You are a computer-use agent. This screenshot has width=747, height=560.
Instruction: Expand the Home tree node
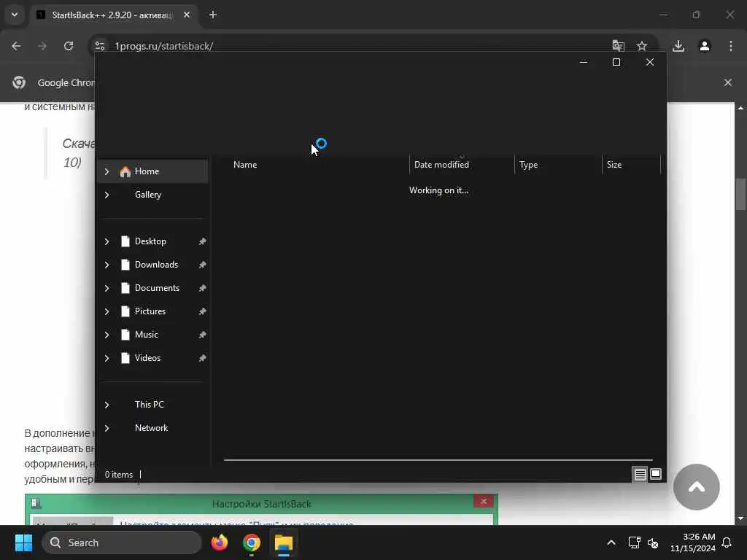(x=107, y=171)
